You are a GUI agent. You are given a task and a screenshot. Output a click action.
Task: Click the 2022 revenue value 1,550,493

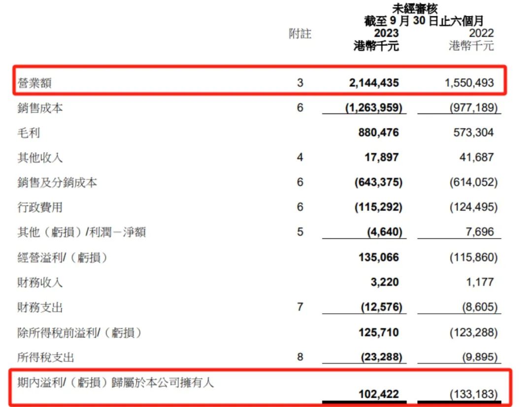(469, 83)
